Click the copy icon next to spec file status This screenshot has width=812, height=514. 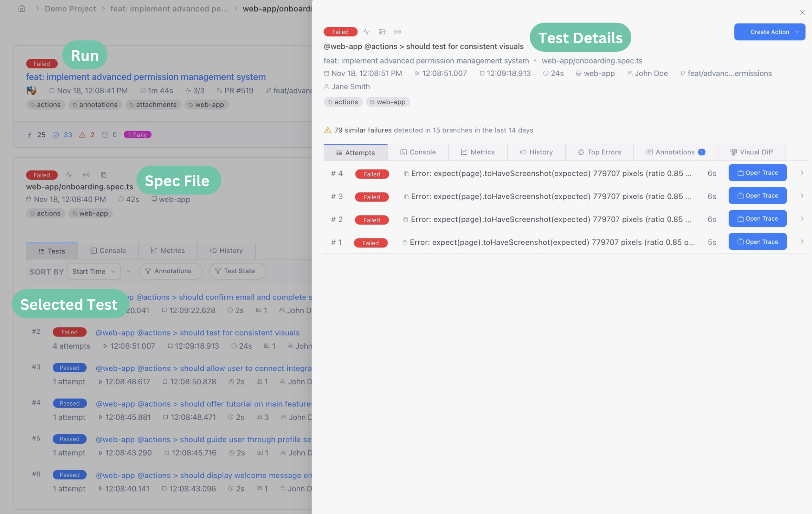pyautogui.click(x=103, y=175)
